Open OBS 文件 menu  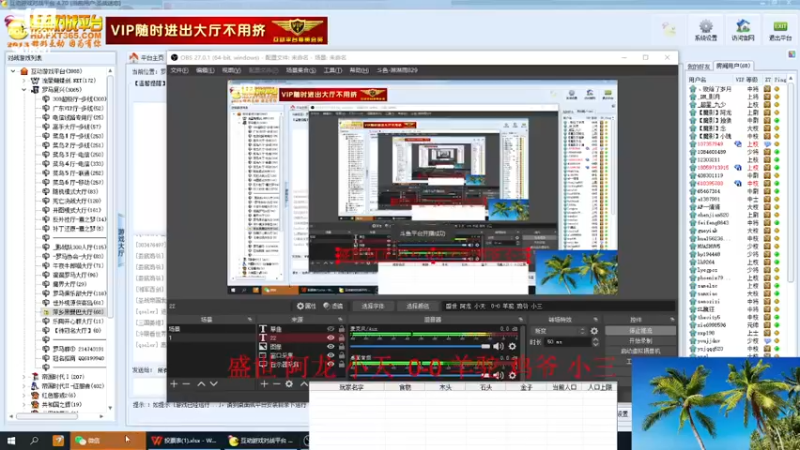pos(179,70)
